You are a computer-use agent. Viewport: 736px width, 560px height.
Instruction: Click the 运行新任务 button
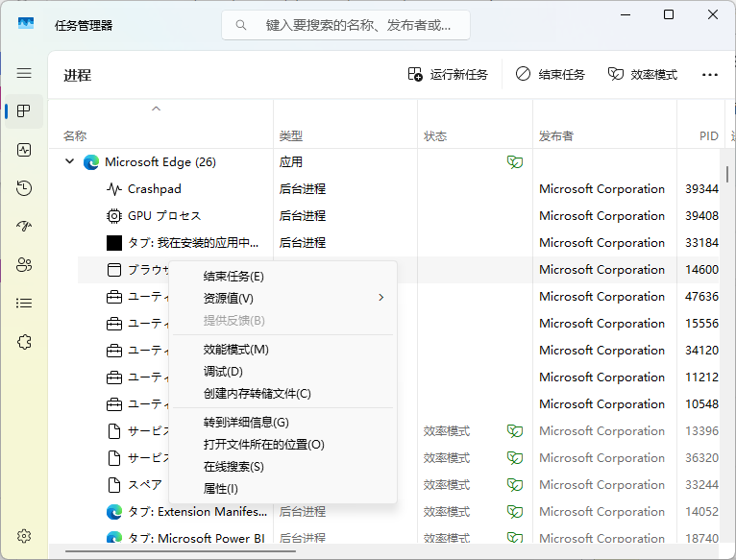pos(448,75)
